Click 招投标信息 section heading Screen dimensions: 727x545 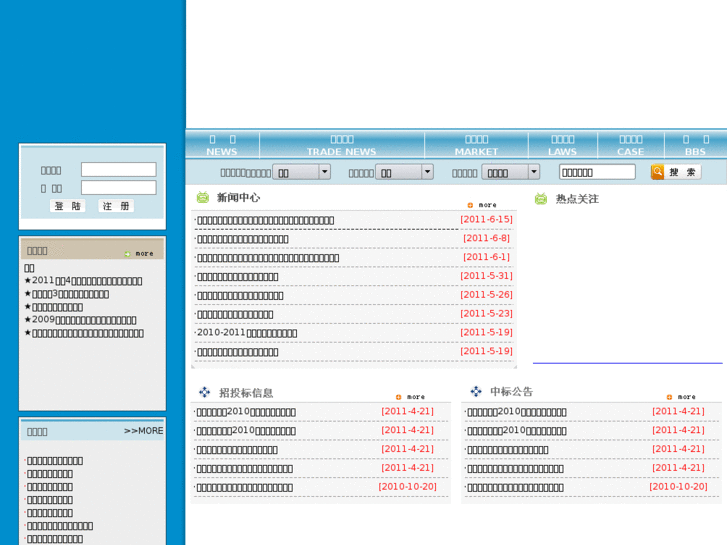[246, 393]
